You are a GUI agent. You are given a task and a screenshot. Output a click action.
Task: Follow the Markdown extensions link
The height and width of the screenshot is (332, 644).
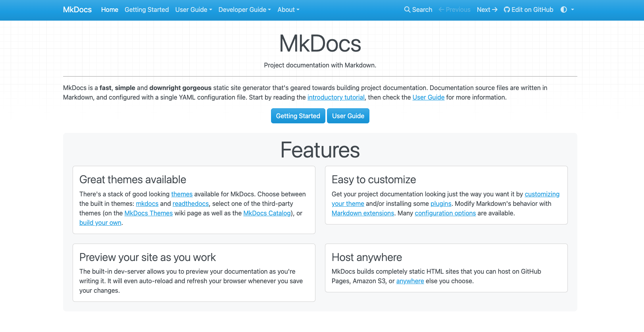363,213
